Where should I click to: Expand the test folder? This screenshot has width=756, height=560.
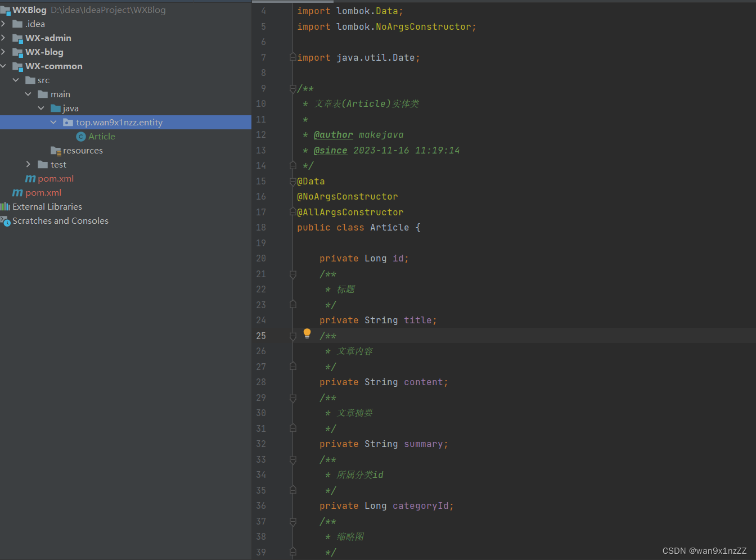tap(28, 164)
